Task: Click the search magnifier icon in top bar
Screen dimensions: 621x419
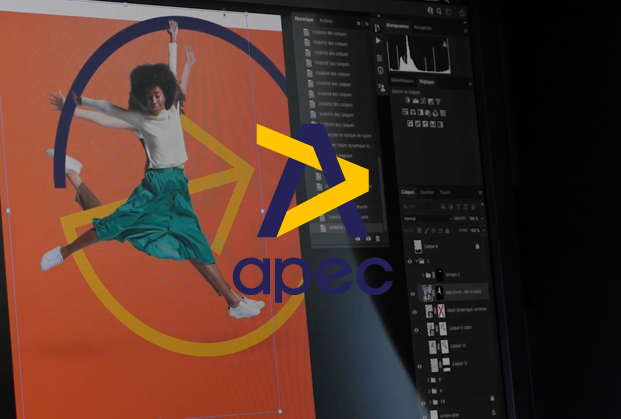Action: click(x=439, y=11)
